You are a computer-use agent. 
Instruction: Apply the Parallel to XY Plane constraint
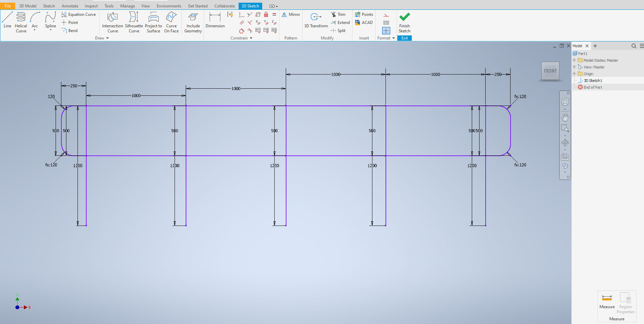point(258,31)
